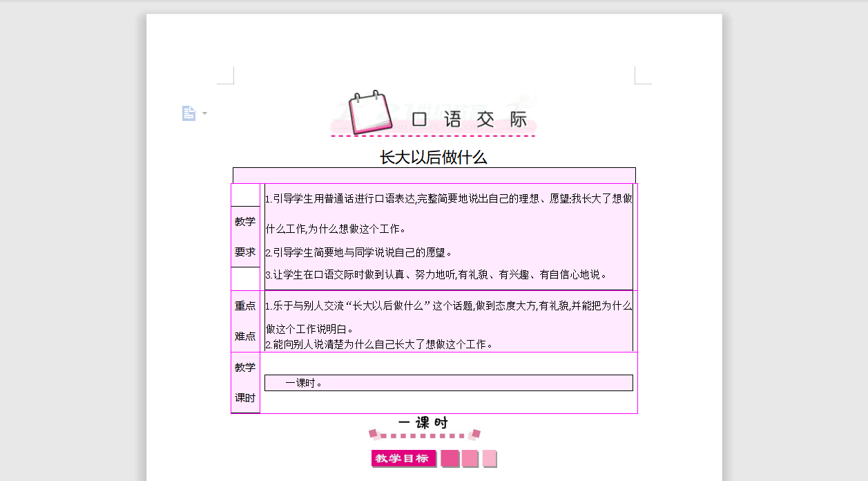The image size is (868, 481).
Task: Click the pink diamond at the divider's left end
Action: tap(374, 433)
